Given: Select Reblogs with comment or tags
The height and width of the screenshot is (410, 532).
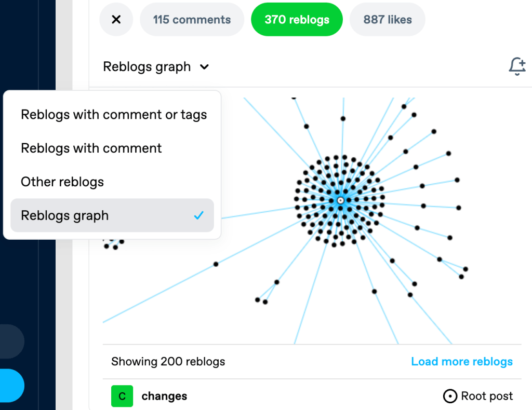Looking at the screenshot, I should click(x=113, y=114).
